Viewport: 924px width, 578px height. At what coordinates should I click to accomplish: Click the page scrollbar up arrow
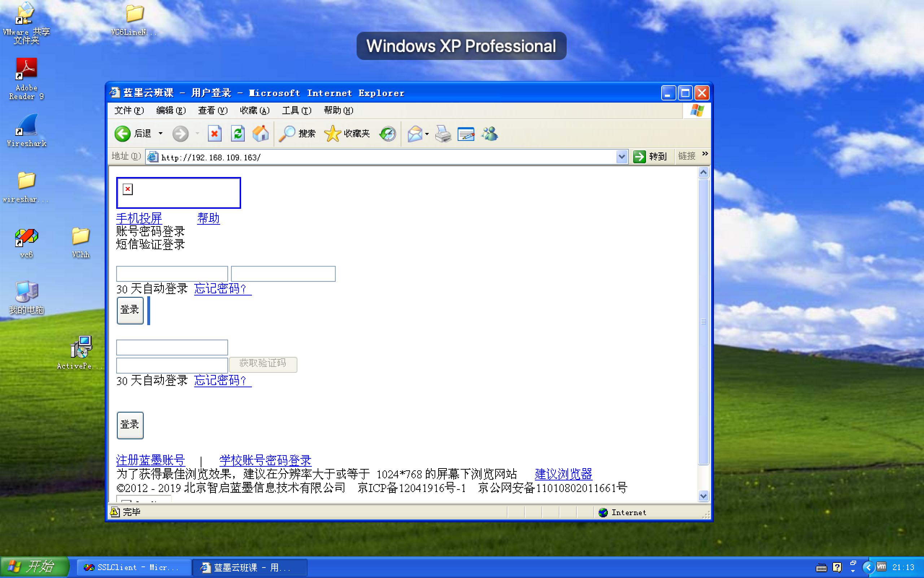[x=703, y=172]
